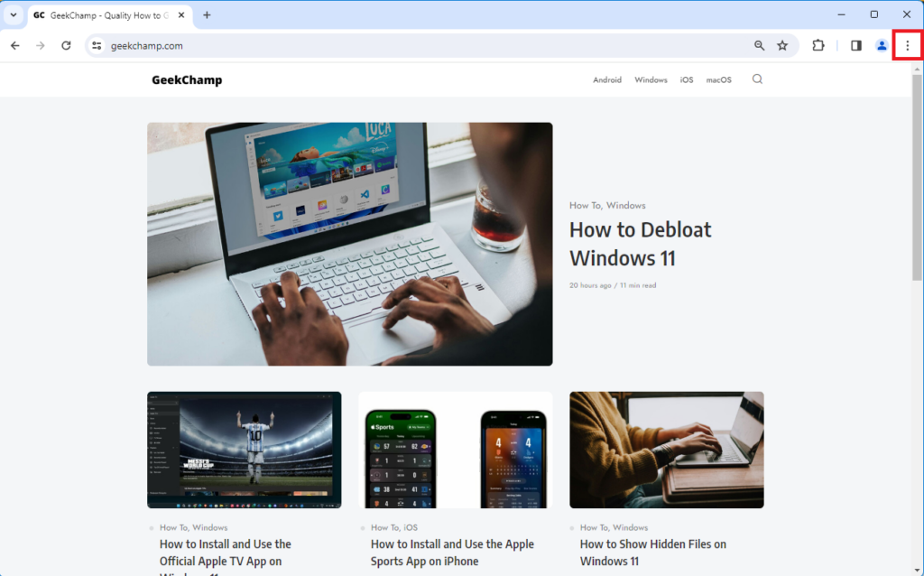Image resolution: width=924 pixels, height=576 pixels.
Task: View site information icon in address bar
Action: 97,45
